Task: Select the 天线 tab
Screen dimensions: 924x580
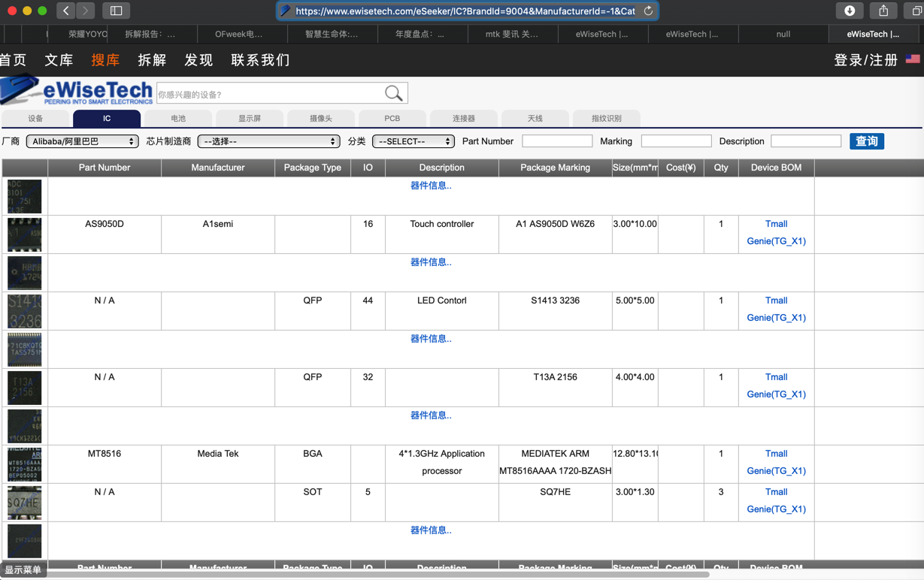Action: tap(535, 119)
